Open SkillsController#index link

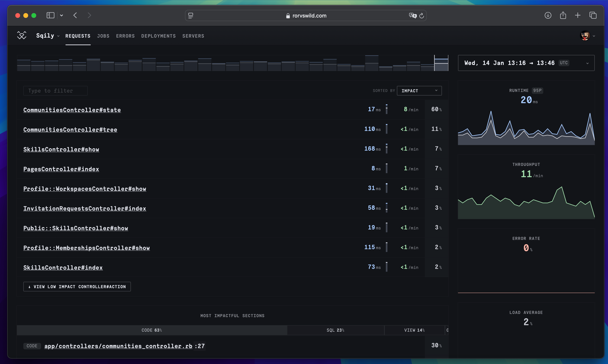[x=63, y=268]
